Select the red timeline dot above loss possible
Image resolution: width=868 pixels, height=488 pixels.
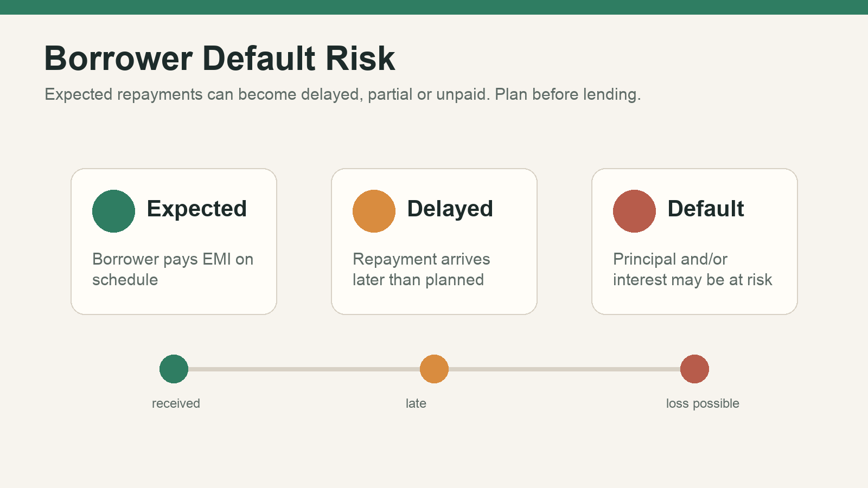click(694, 369)
